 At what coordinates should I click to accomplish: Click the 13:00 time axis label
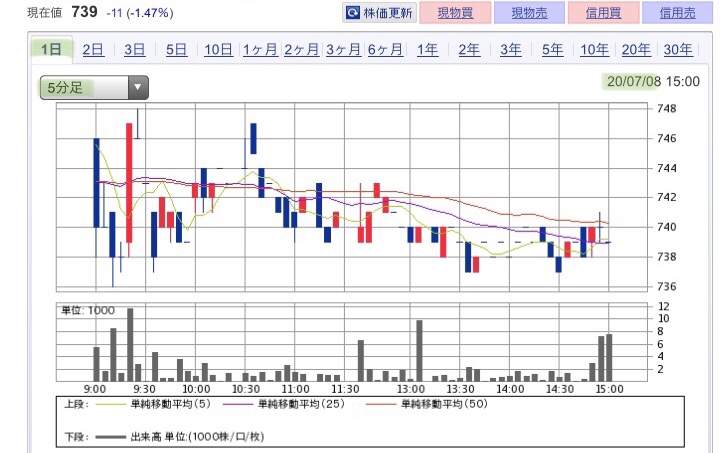[x=410, y=389]
